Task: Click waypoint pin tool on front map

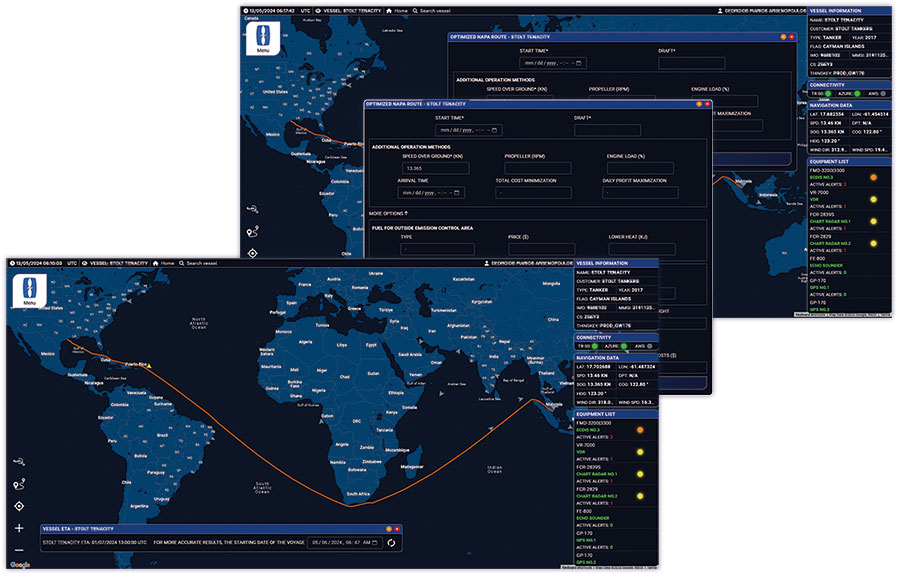Action: pyautogui.click(x=19, y=485)
